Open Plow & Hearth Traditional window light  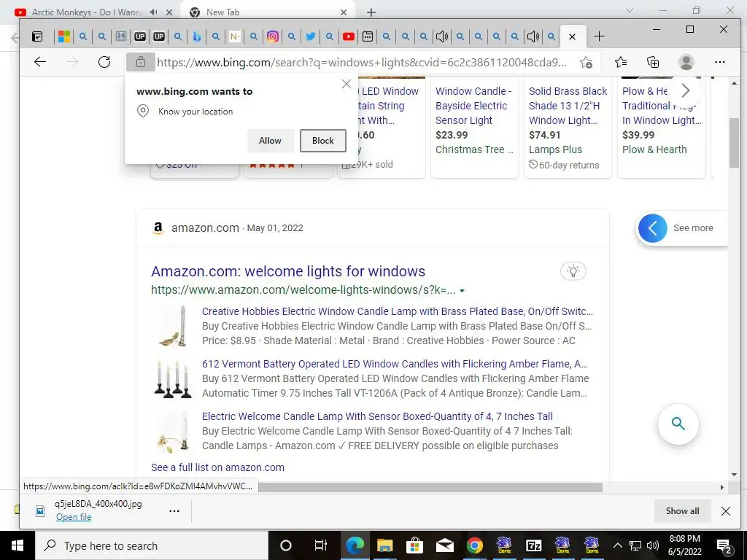(x=661, y=106)
